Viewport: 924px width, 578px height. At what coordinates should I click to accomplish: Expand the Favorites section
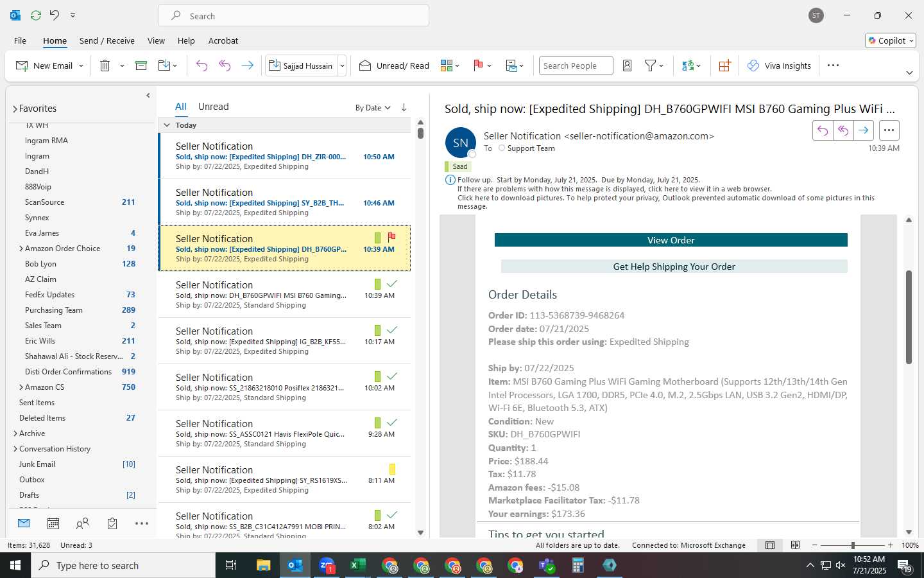[15, 109]
